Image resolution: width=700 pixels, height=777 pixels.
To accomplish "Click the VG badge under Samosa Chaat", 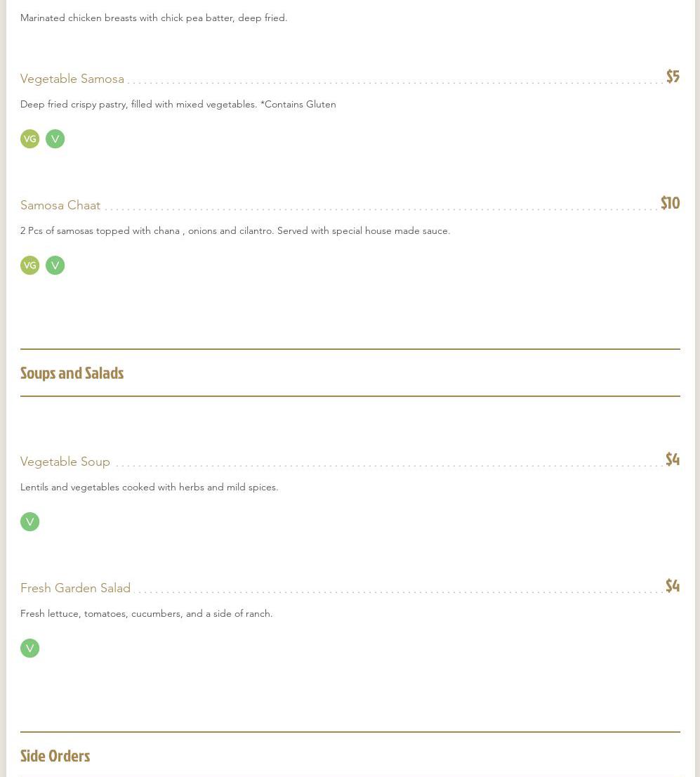I will tap(29, 266).
